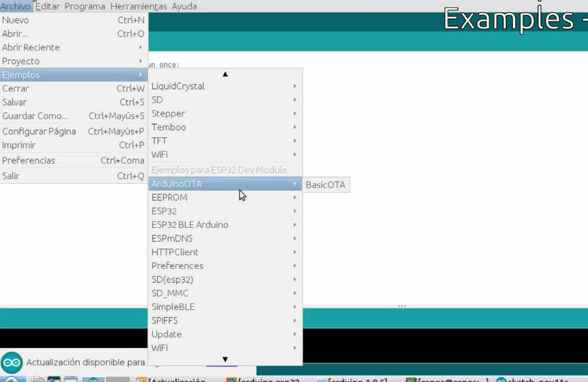Screen dimensions: 588x382
Task: Expand the SD_MMC examples
Action: tap(225, 293)
